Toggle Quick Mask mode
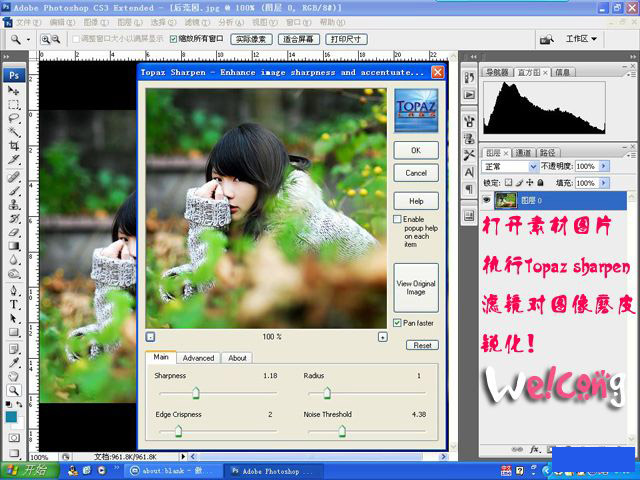 click(14, 438)
